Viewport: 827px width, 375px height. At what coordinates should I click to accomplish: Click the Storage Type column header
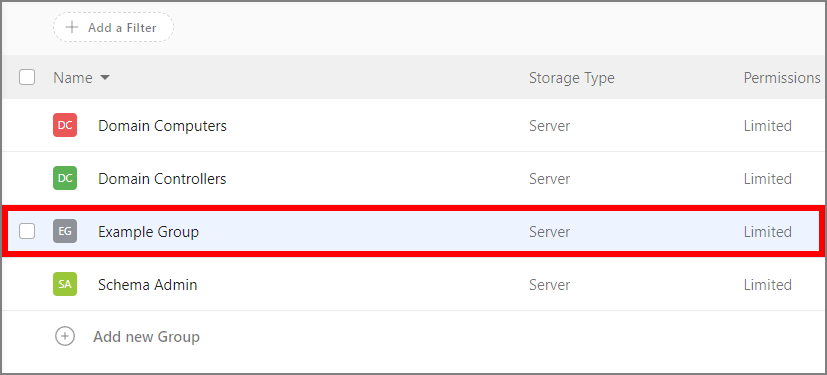572,78
